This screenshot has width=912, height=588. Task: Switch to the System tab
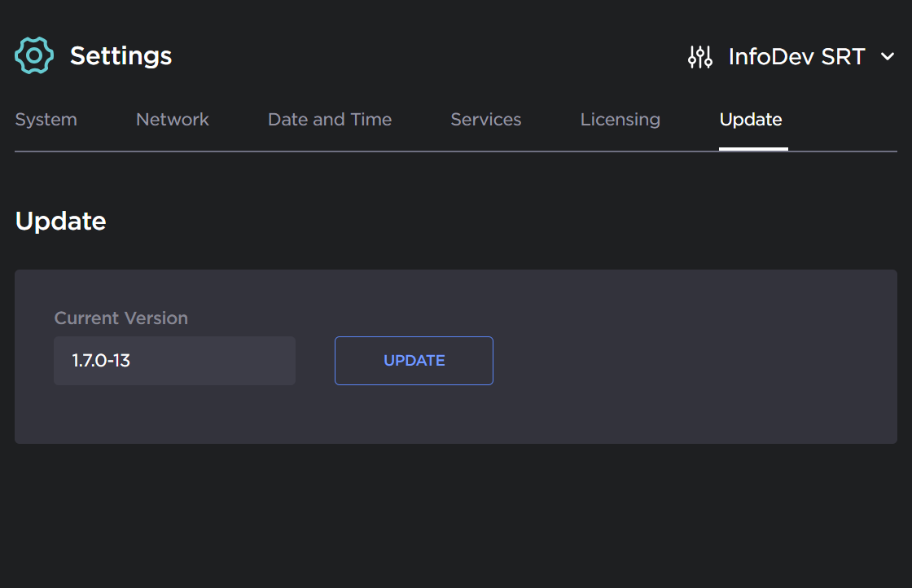click(x=46, y=120)
